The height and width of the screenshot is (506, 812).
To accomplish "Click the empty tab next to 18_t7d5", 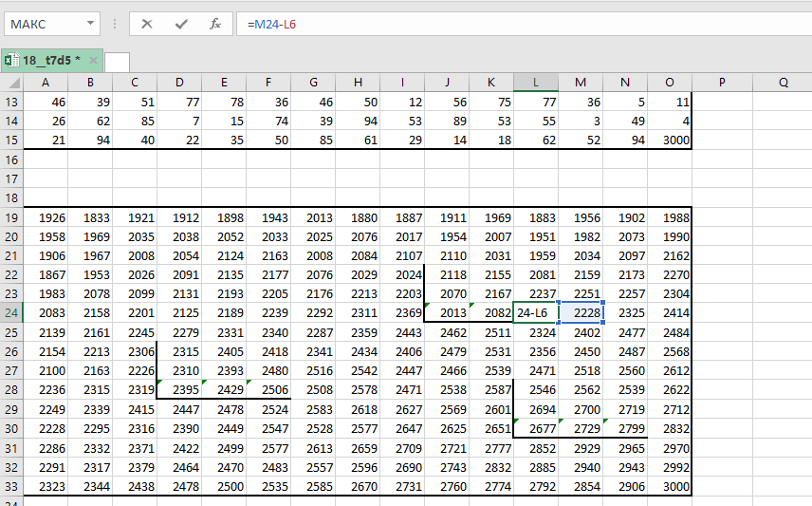I will (118, 62).
